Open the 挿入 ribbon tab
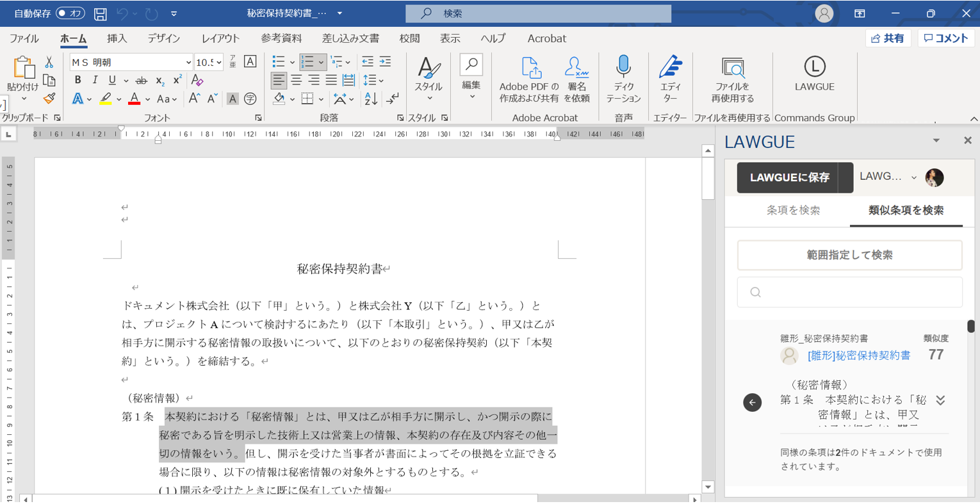The width and height of the screenshot is (980, 504). [x=117, y=38]
